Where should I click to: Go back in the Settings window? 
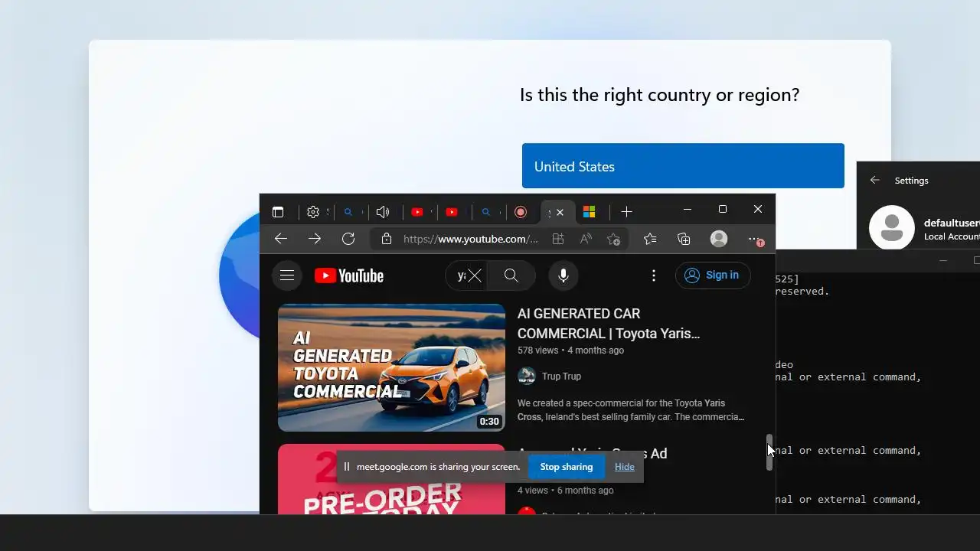click(875, 180)
